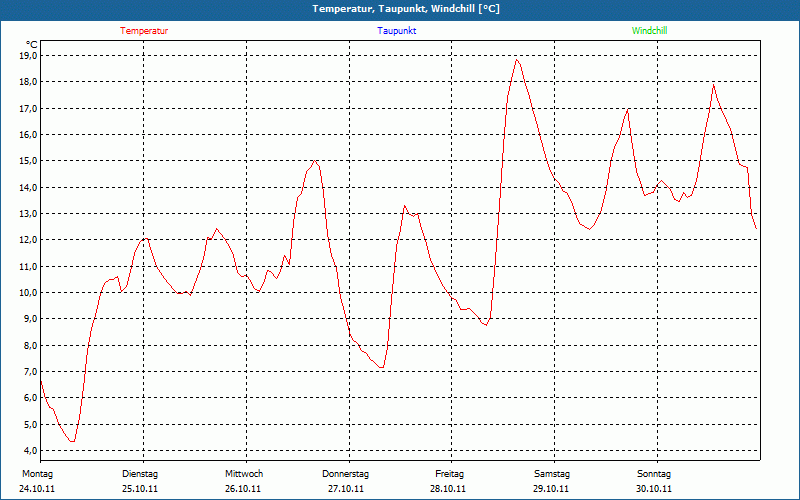
Task: Click the temperature peak near 19 degrees on Freitag
Action: click(x=517, y=60)
